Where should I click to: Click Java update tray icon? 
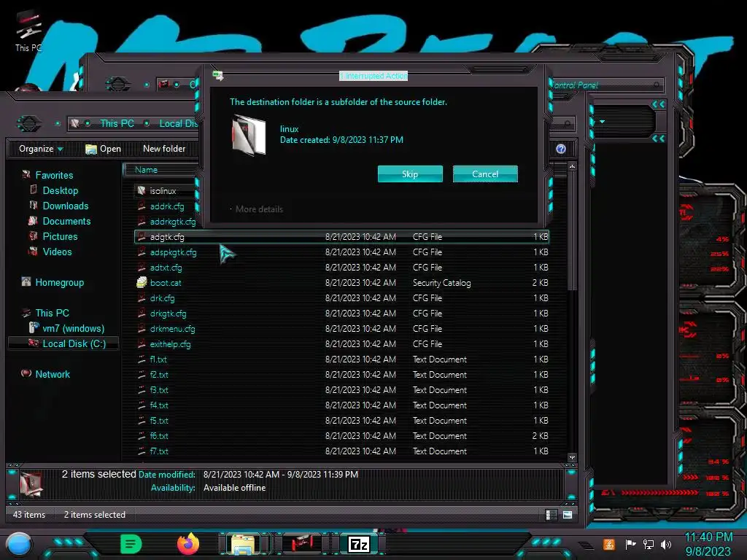coord(608,544)
